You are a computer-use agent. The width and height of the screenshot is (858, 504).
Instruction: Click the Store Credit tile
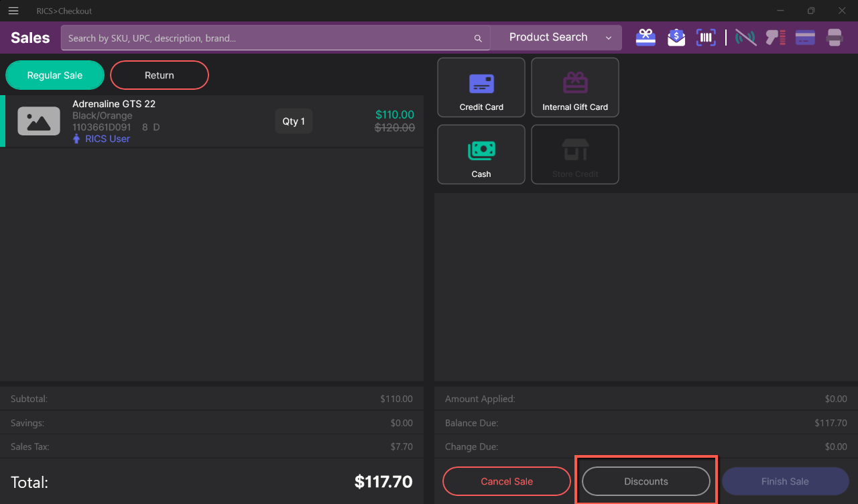(575, 154)
